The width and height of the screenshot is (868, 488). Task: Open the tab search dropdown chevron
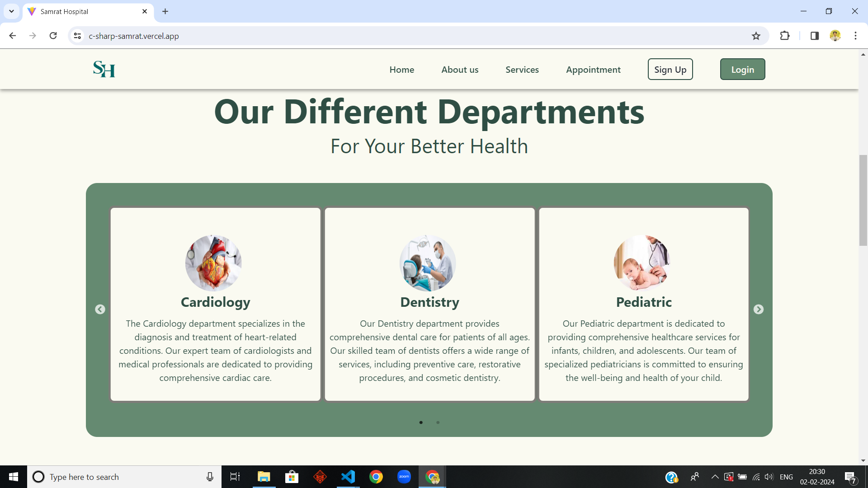pos(11,11)
